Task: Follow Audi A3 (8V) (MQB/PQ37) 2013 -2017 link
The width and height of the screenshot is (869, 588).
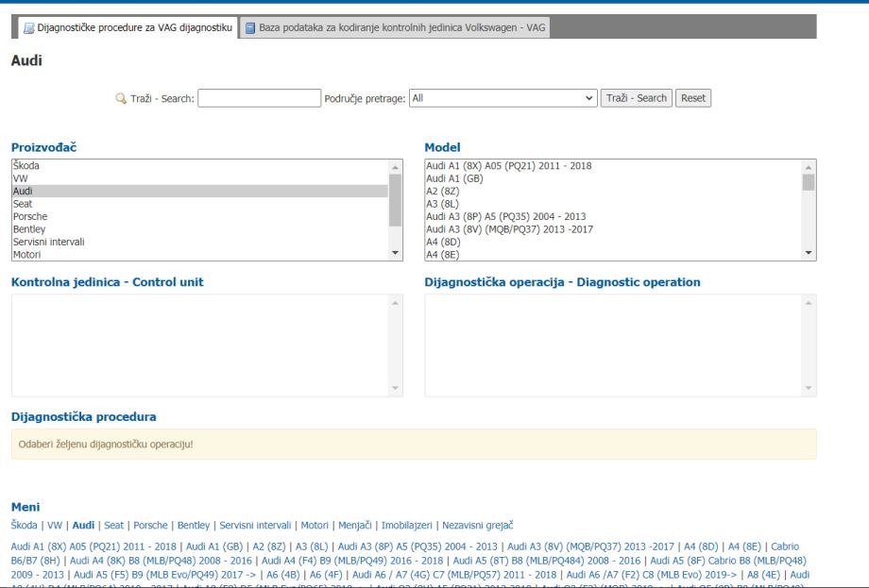Action: coord(590,546)
